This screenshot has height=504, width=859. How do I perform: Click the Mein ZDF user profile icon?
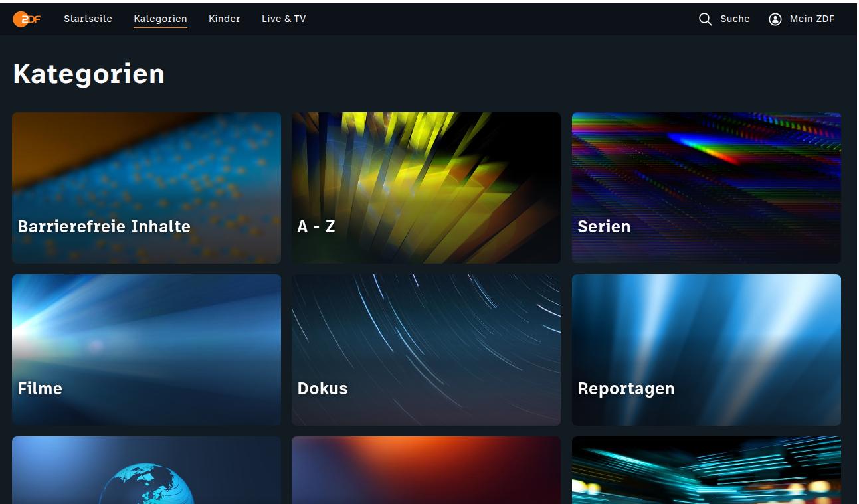[775, 19]
